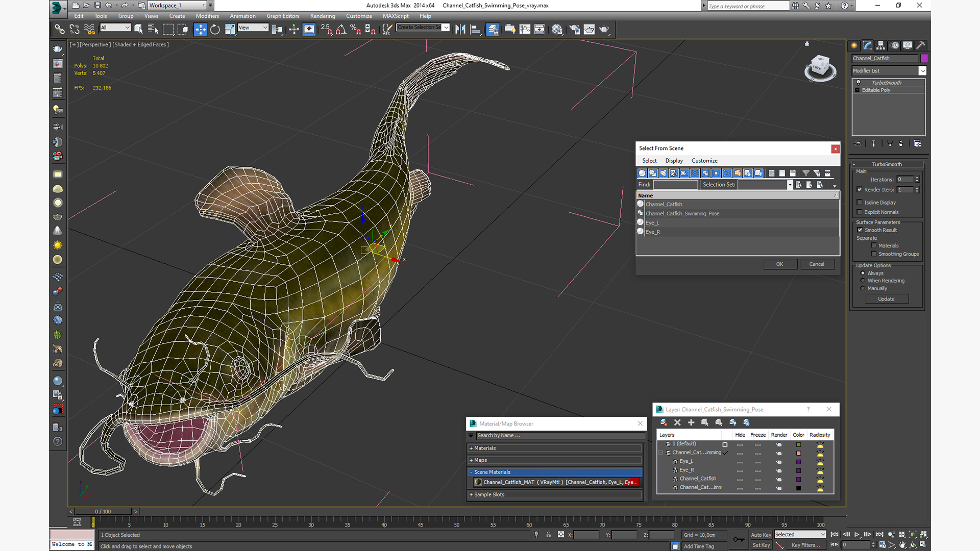
Task: Click the Channel_Catfish object color swatch
Action: 924,58
